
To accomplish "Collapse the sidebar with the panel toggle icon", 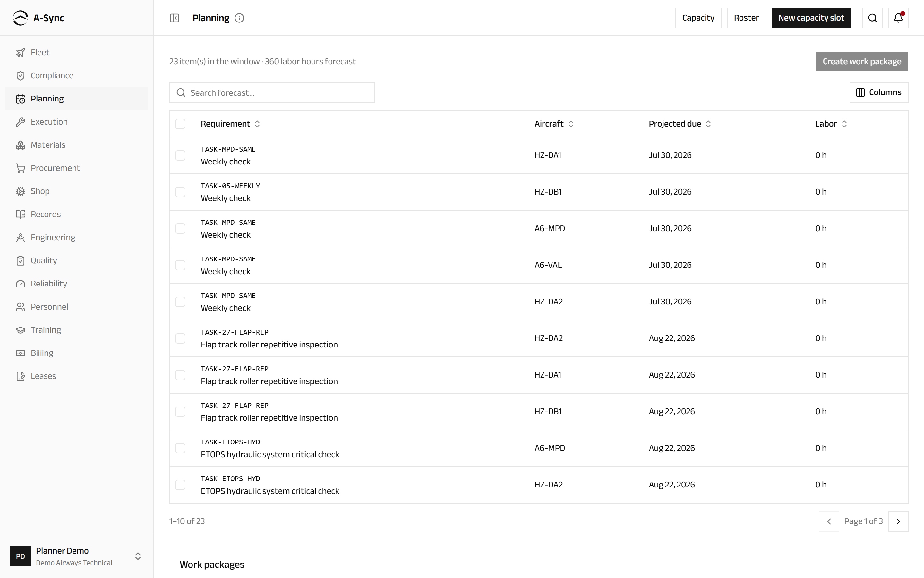I will point(175,18).
